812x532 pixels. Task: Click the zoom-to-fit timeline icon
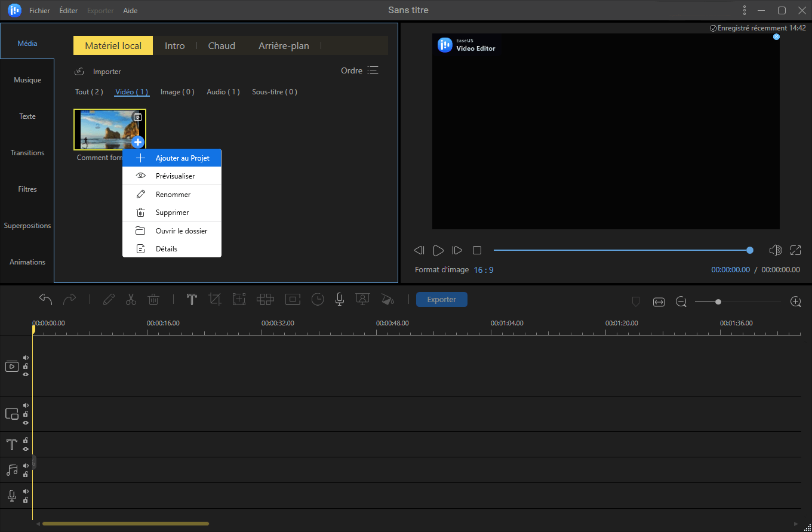click(x=659, y=302)
